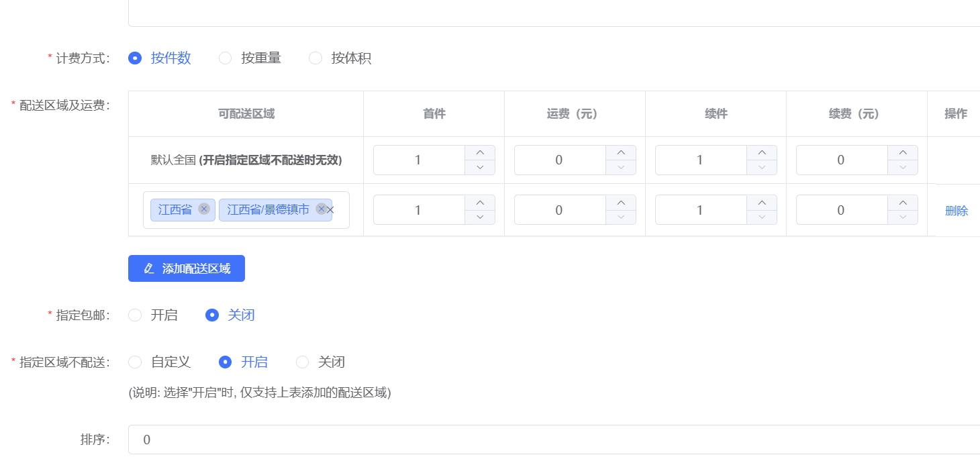Screen dimensions: 980x459
Task: Increase 续件 in the 江西省 row
Action: (x=762, y=203)
